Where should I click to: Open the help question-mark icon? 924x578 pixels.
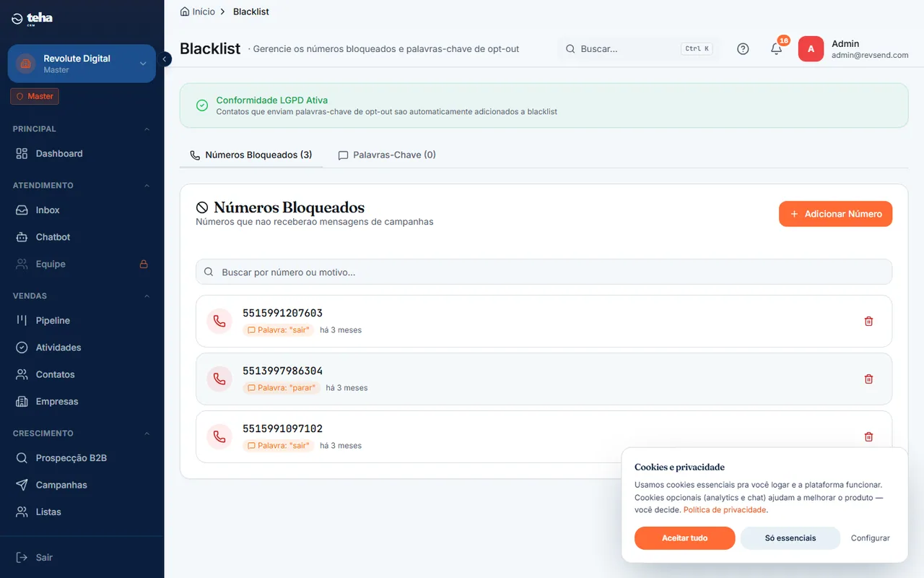(x=743, y=49)
